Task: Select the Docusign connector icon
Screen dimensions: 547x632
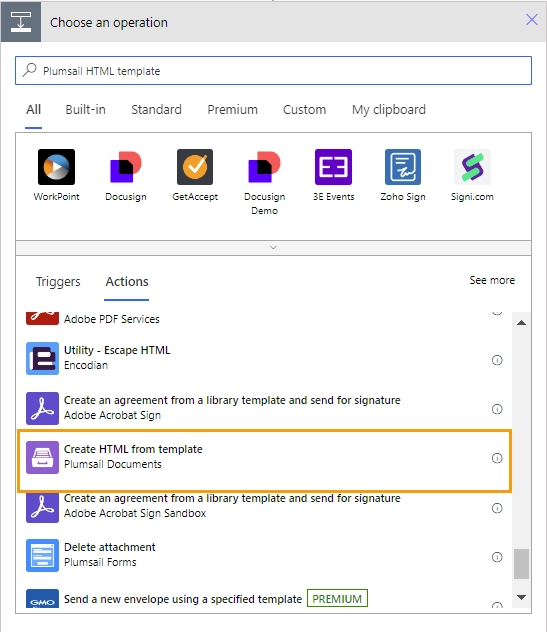Action: click(126, 167)
